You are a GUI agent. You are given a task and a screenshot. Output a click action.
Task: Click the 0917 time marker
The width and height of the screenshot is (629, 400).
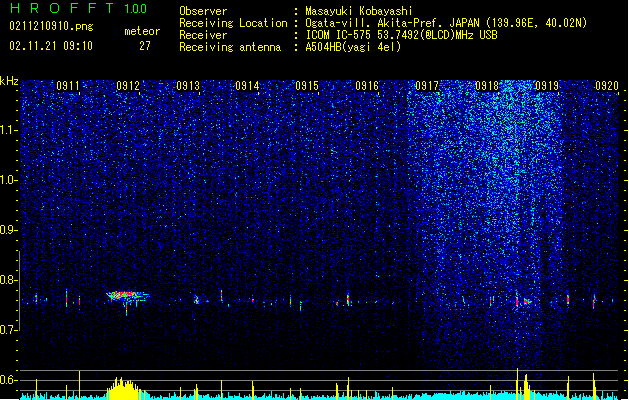coord(427,86)
